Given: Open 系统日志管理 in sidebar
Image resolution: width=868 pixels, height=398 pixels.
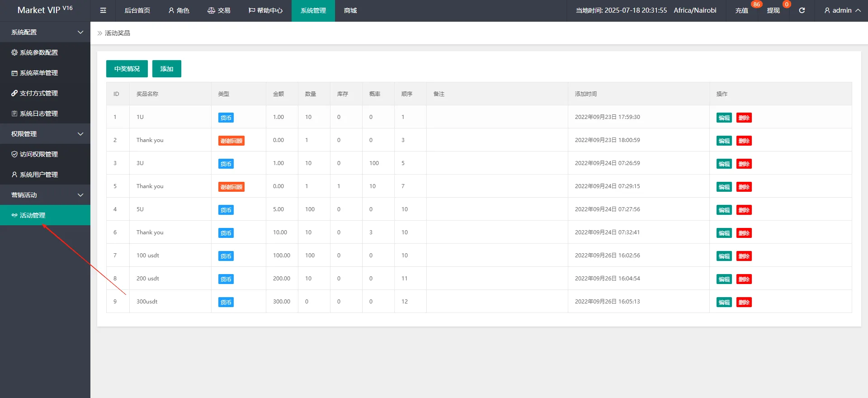Looking at the screenshot, I should 35,114.
